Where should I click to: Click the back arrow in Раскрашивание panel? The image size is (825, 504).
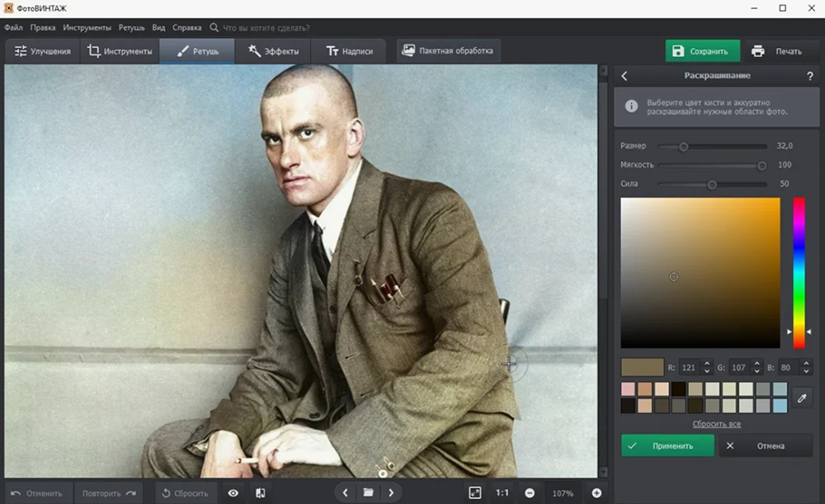[625, 76]
